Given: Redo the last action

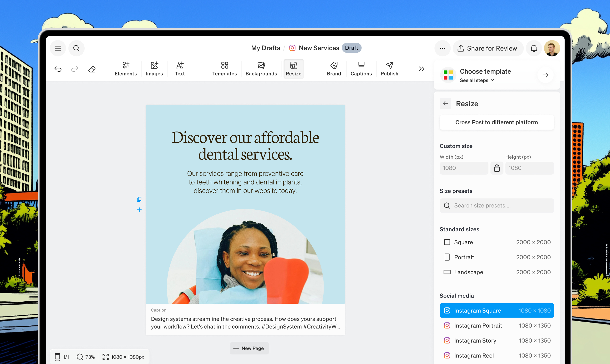Looking at the screenshot, I should pyautogui.click(x=75, y=69).
